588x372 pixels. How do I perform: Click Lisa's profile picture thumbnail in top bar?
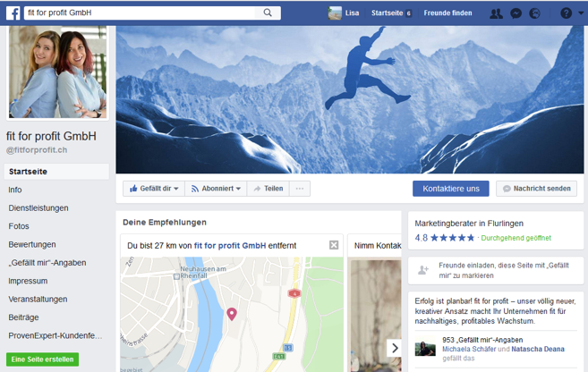(x=335, y=13)
